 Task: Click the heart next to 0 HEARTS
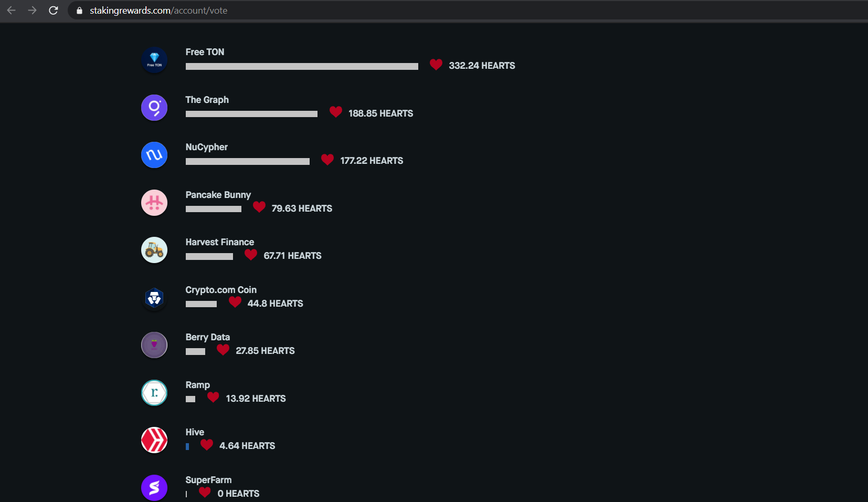[x=205, y=493]
